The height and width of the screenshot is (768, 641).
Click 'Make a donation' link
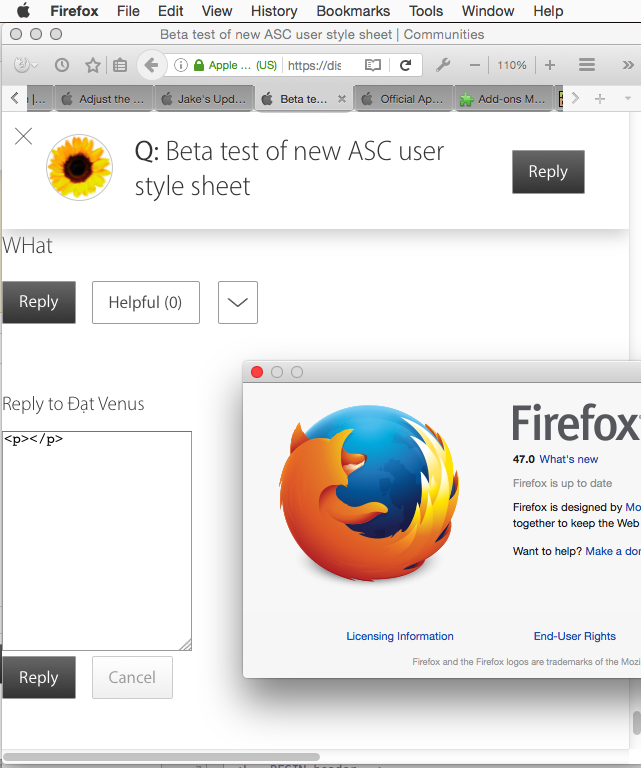click(x=613, y=551)
